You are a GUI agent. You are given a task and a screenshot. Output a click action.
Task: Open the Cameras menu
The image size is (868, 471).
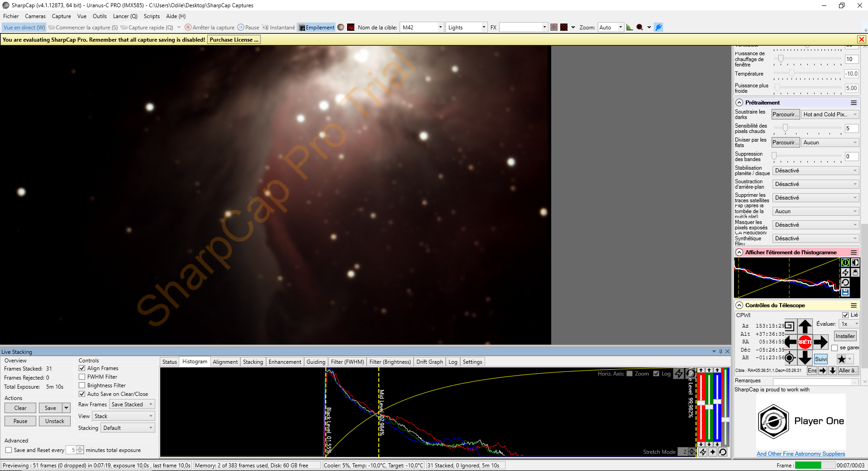35,16
